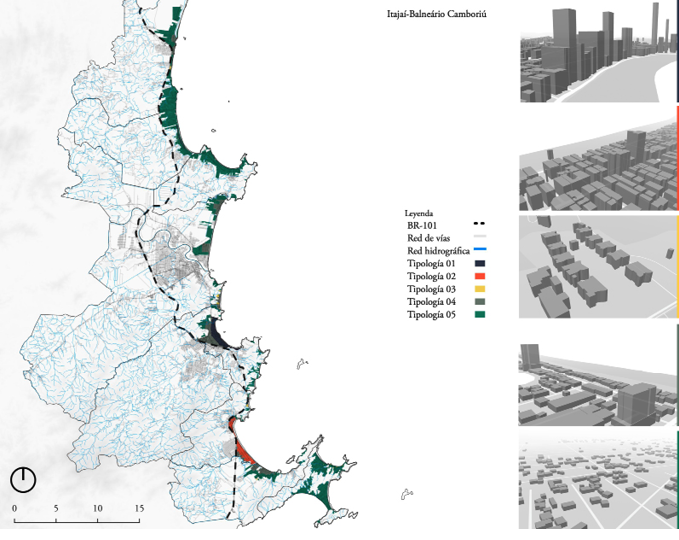Select the Tipología 04 grey swatch

479,302
